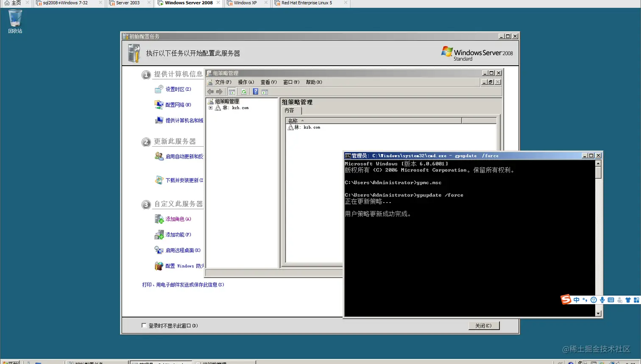Click cmd window scrollbar up arrow
This screenshot has width=641, height=364.
(598, 164)
